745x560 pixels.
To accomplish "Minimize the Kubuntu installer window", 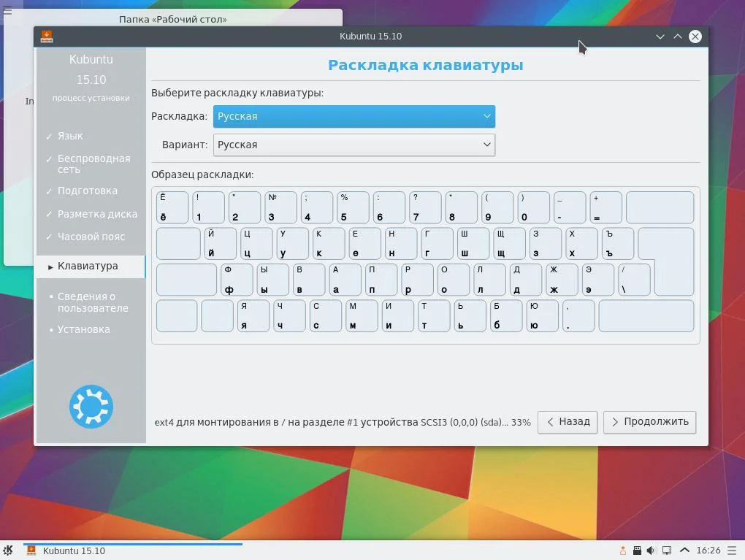I will pos(660,37).
